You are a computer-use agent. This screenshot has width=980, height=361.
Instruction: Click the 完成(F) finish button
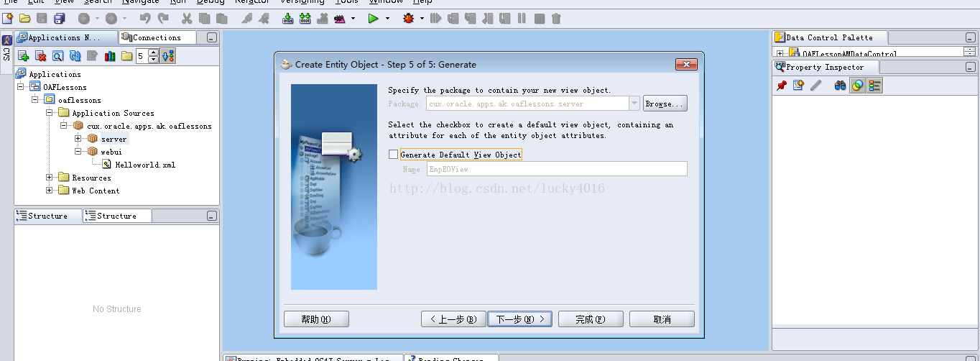click(x=590, y=319)
